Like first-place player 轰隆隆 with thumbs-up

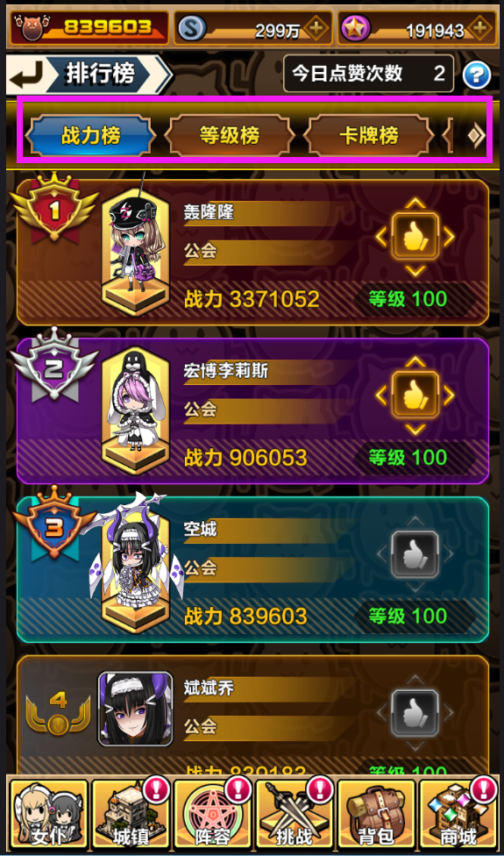click(x=415, y=237)
